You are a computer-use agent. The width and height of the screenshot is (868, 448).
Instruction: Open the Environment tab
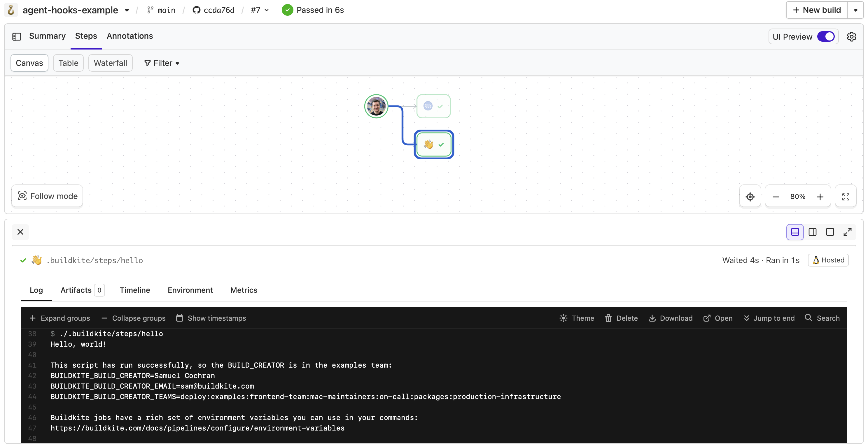(x=190, y=290)
